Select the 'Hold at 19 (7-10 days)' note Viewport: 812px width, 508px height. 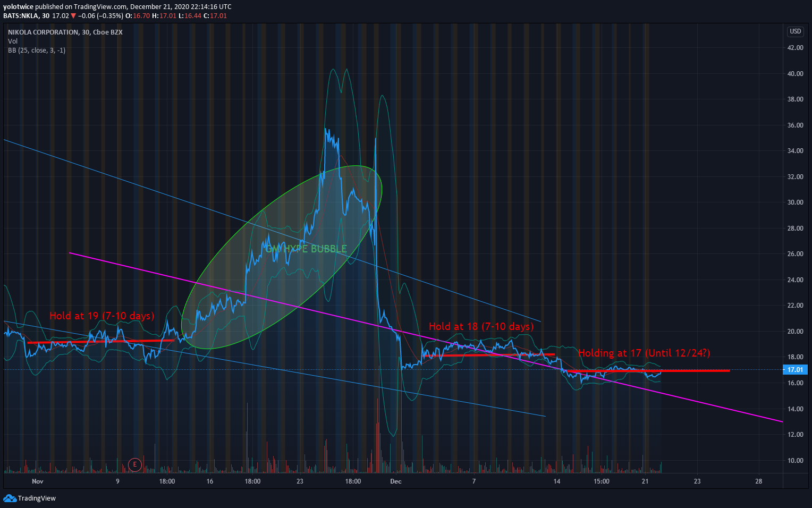point(102,316)
